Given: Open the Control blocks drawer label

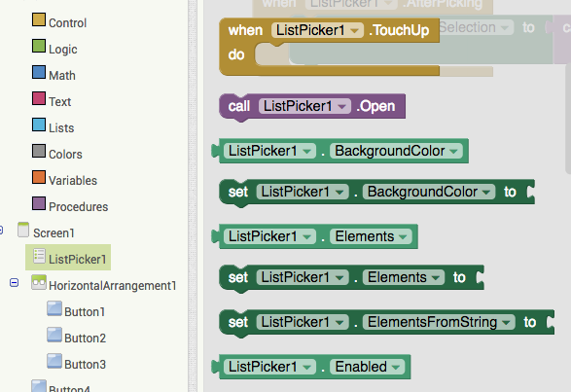Looking at the screenshot, I should [x=67, y=23].
